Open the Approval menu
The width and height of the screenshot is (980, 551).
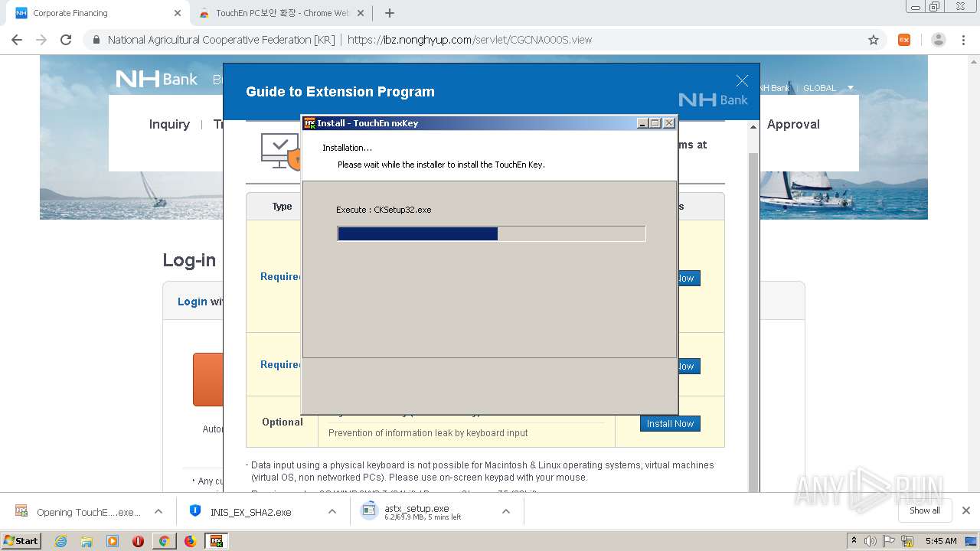click(x=793, y=124)
